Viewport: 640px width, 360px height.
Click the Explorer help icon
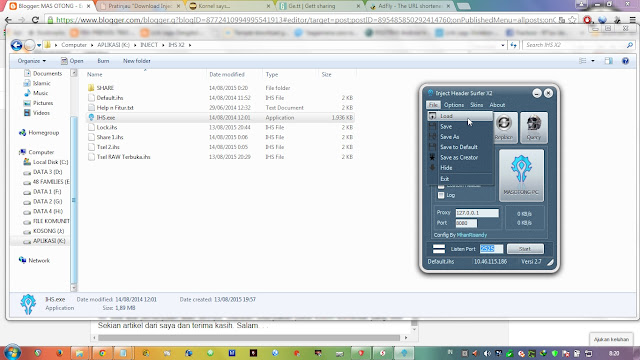[625, 61]
